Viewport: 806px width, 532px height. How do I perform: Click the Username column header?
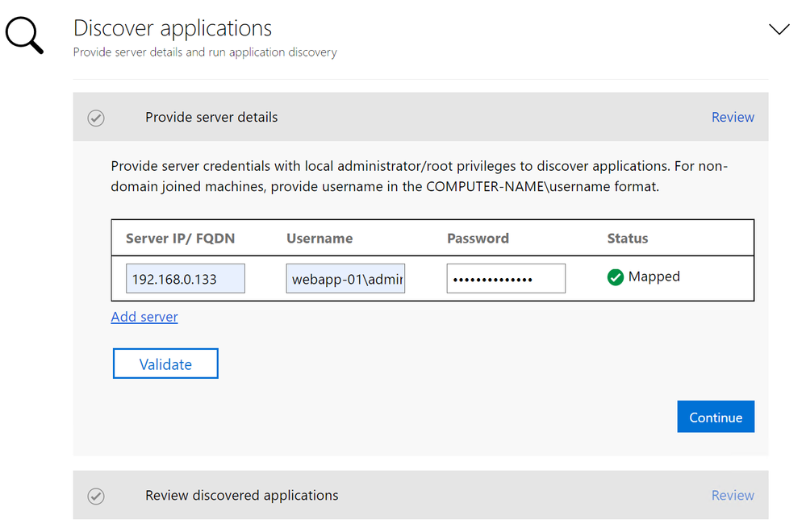pyautogui.click(x=319, y=239)
